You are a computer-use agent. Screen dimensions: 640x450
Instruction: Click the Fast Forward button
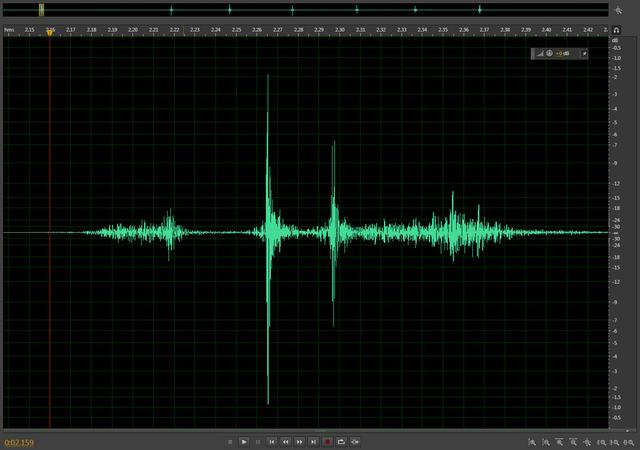(300, 442)
